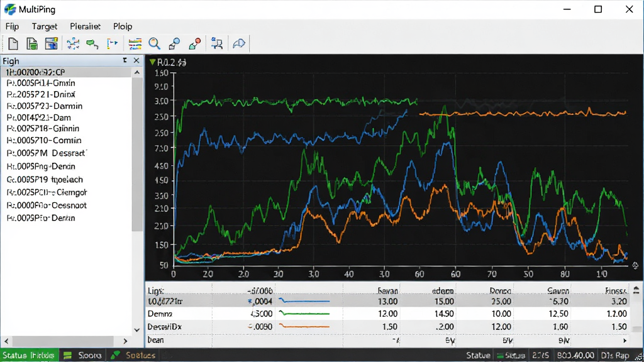Select the tqoetach target entry
644x362 pixels.
point(45,179)
